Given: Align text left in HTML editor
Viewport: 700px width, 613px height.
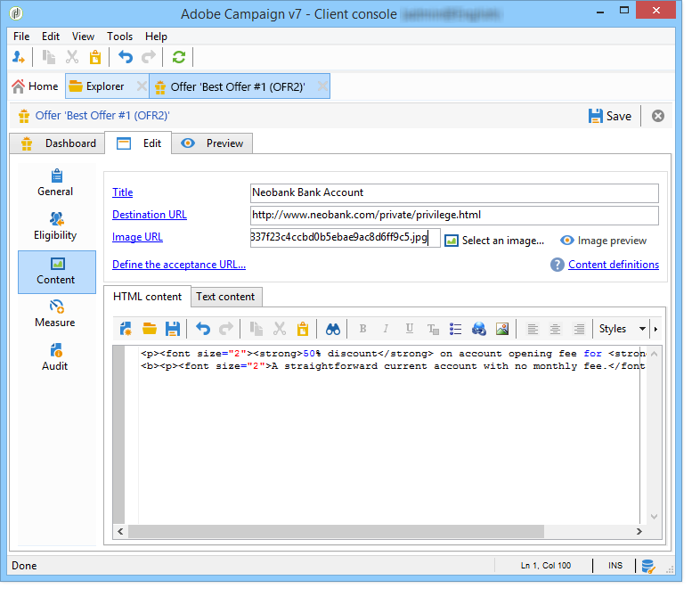Looking at the screenshot, I should (x=533, y=330).
